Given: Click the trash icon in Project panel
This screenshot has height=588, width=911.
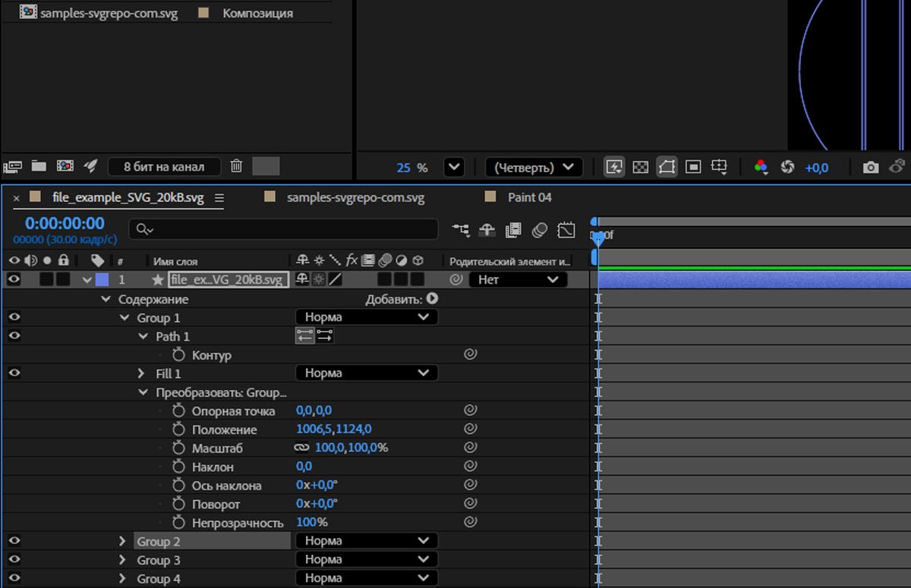Looking at the screenshot, I should tap(236, 165).
